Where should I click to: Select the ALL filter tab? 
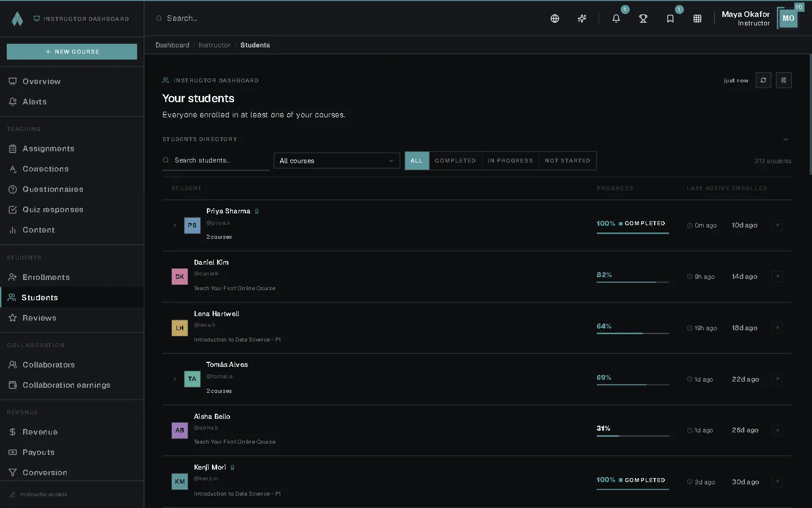417,161
